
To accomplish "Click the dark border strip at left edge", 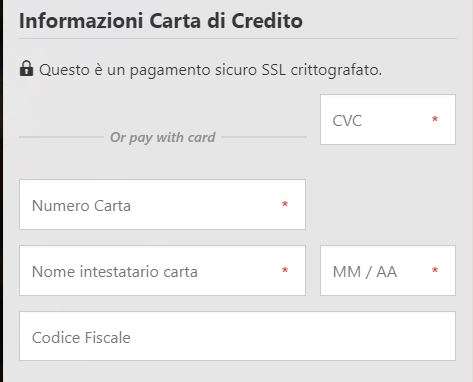I will [1, 191].
